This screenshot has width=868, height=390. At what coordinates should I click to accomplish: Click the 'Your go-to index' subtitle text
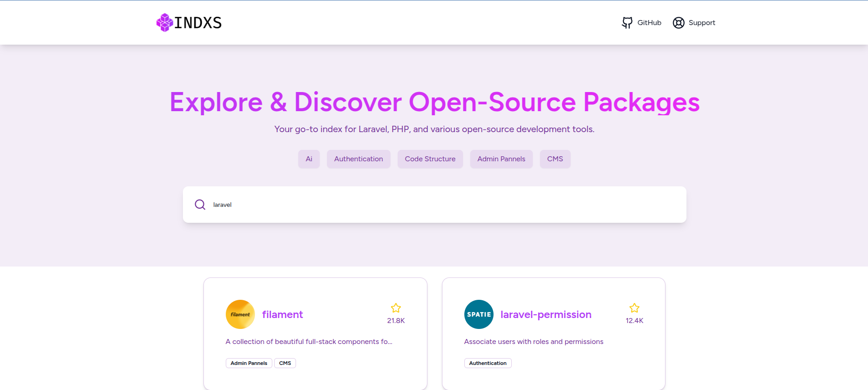(x=434, y=129)
